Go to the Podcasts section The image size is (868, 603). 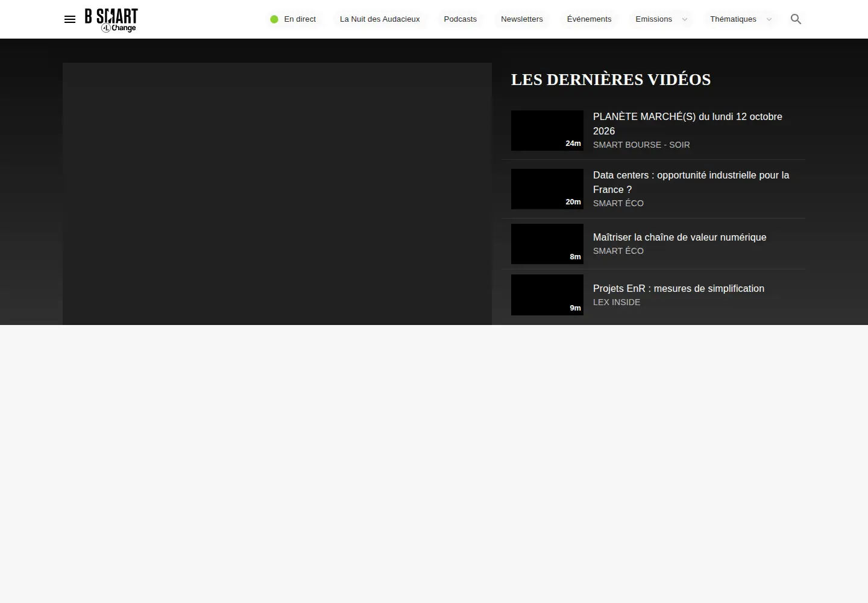461,19
